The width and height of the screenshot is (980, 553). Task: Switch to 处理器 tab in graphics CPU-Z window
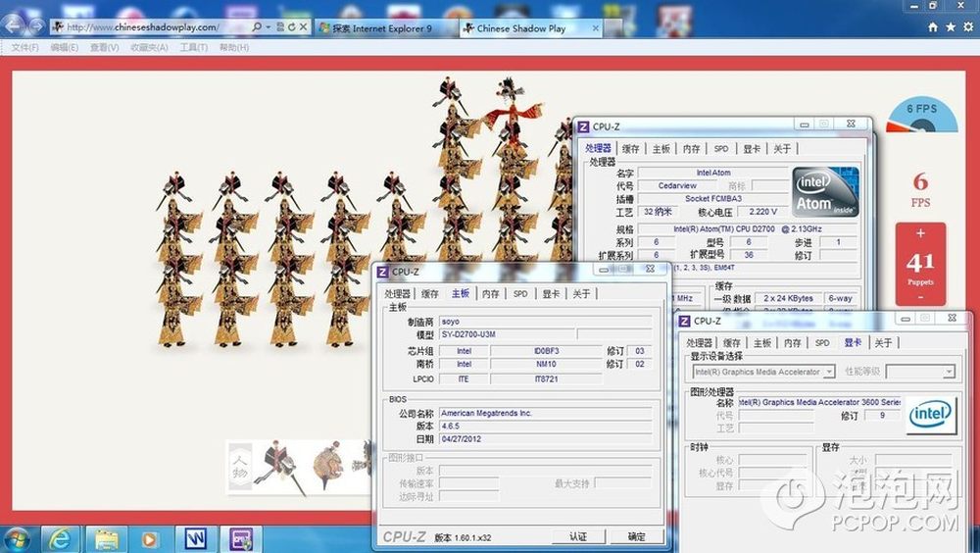tap(700, 343)
